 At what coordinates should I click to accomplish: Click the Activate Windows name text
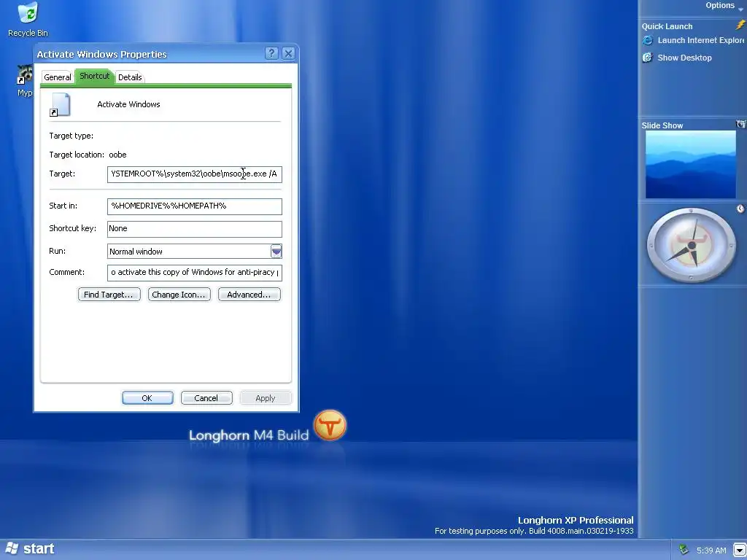(128, 104)
